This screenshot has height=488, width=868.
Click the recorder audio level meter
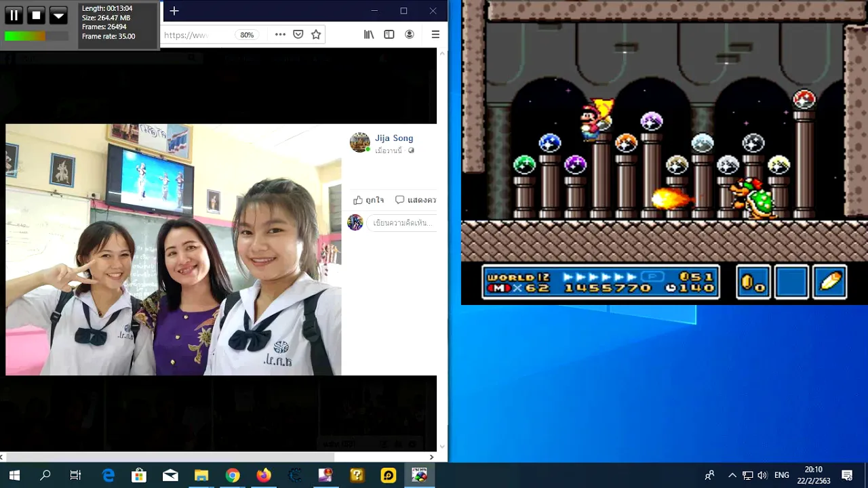(x=37, y=37)
